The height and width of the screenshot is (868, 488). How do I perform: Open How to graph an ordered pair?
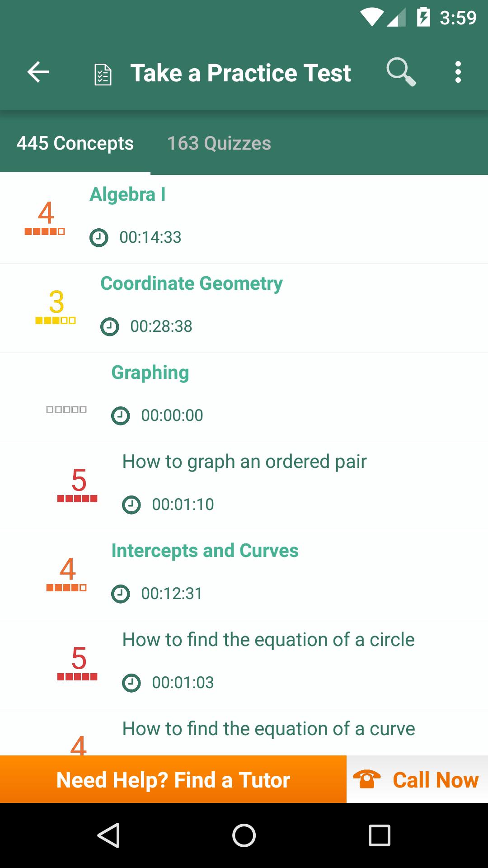click(244, 486)
